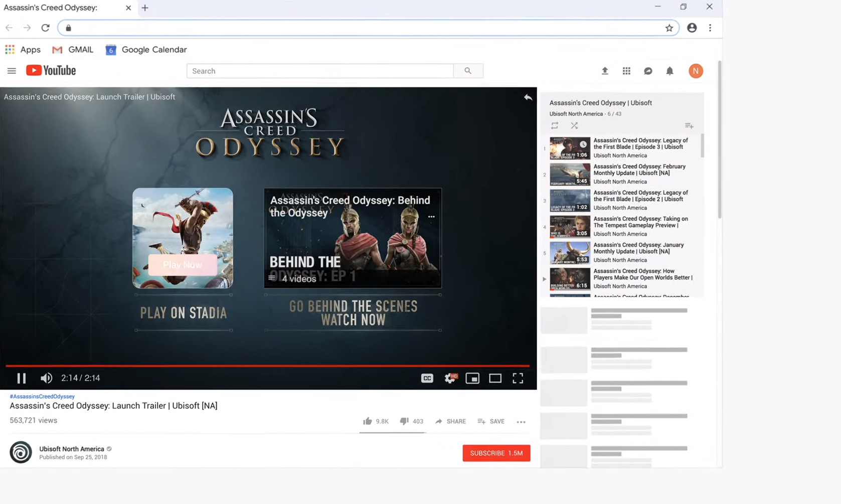The image size is (841, 504).
Task: Enable the miniplayer
Action: pyautogui.click(x=472, y=378)
